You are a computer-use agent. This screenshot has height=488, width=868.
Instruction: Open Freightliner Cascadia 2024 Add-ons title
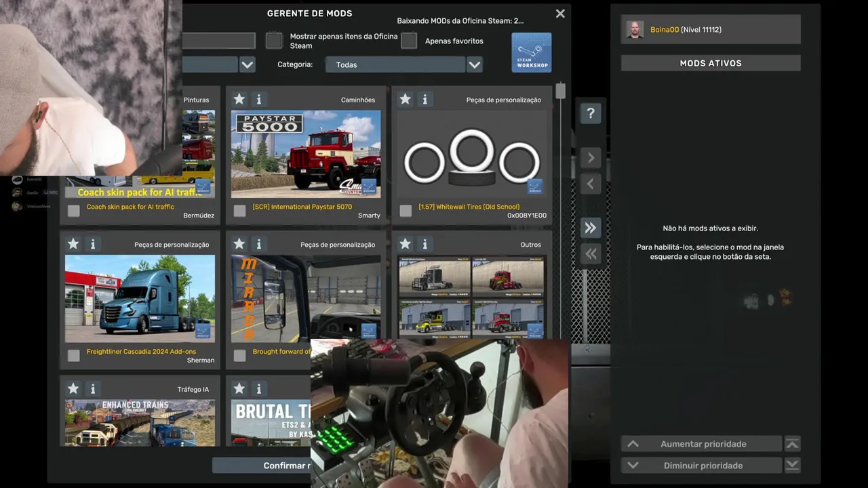tap(141, 352)
